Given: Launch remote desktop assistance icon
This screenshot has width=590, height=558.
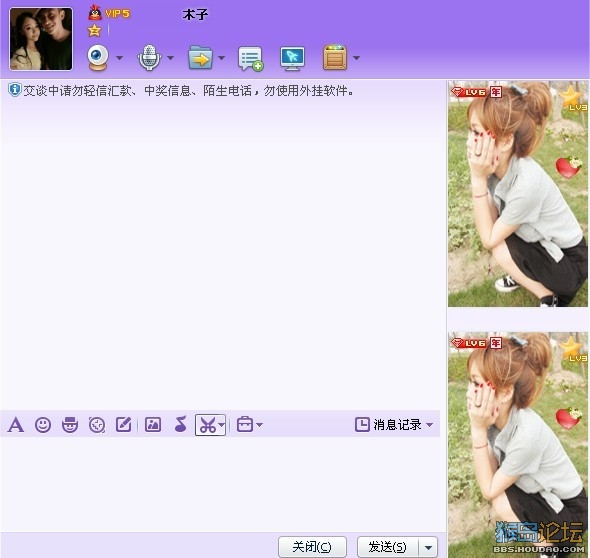Looking at the screenshot, I should pos(292,58).
